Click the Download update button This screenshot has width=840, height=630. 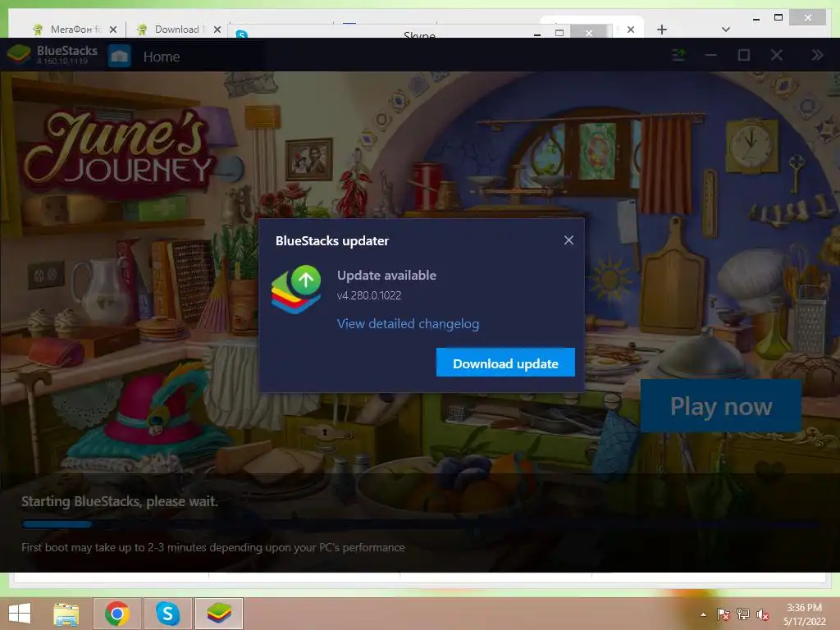pos(505,363)
